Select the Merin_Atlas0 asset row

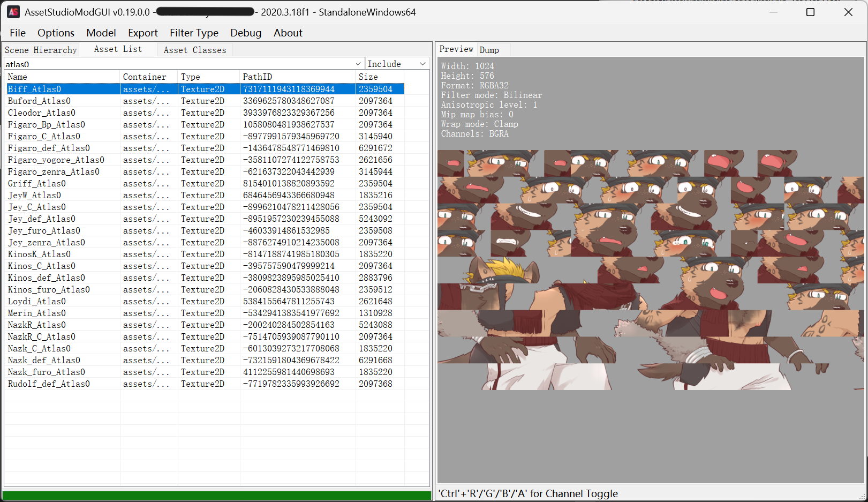point(205,313)
